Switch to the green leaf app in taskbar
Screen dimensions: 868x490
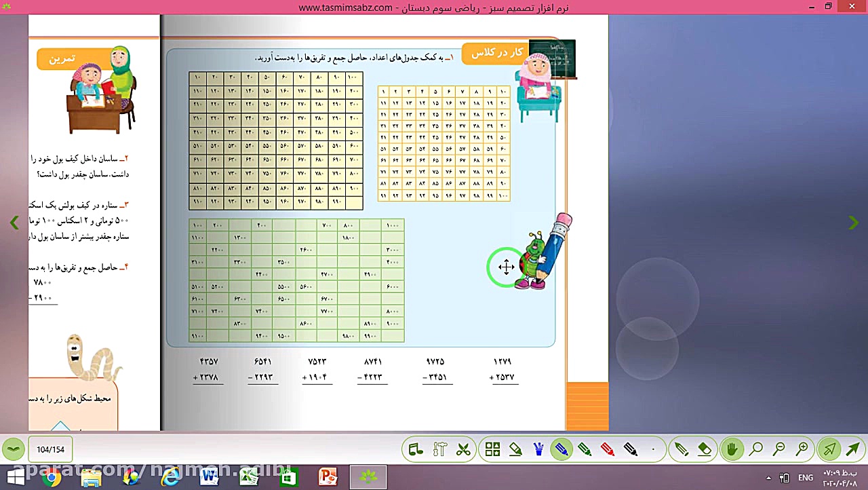pyautogui.click(x=368, y=478)
